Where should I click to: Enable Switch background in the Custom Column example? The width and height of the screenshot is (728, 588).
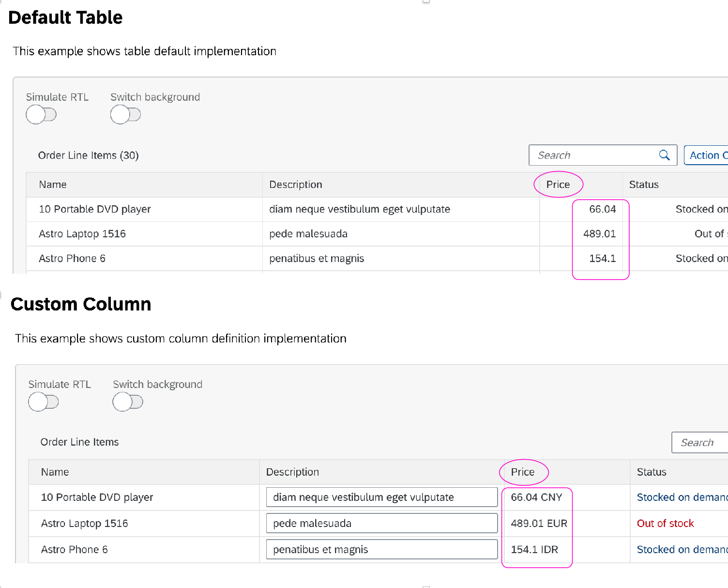[128, 402]
